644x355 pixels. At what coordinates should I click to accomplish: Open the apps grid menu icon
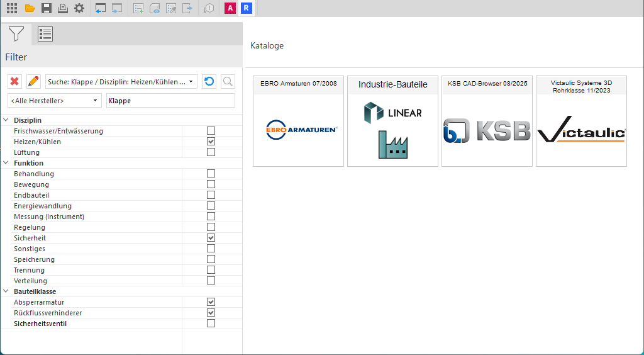12,8
